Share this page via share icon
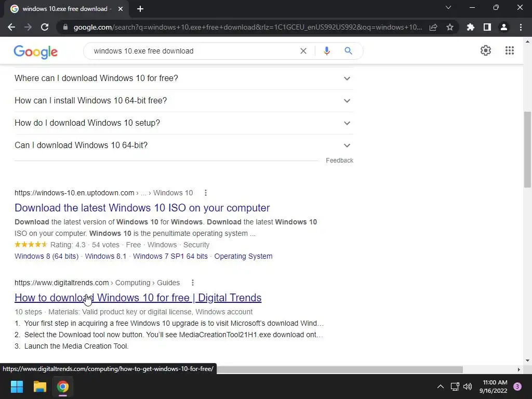 click(x=433, y=27)
